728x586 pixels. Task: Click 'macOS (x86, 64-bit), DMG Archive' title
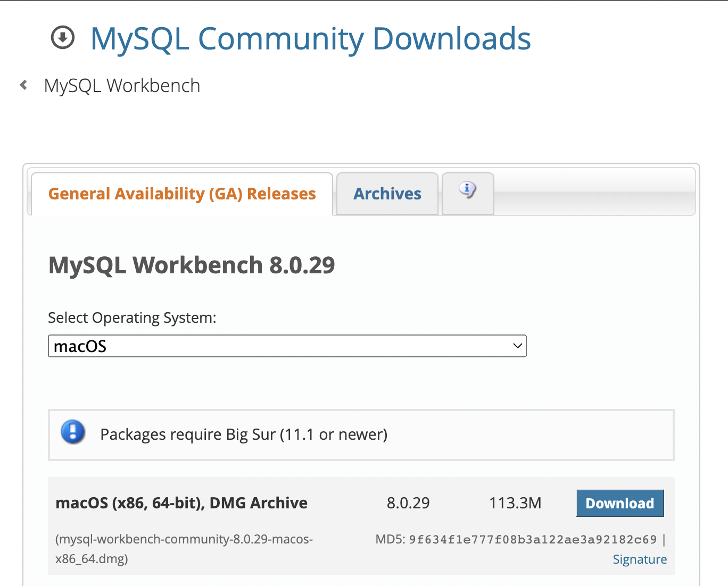coord(181,503)
